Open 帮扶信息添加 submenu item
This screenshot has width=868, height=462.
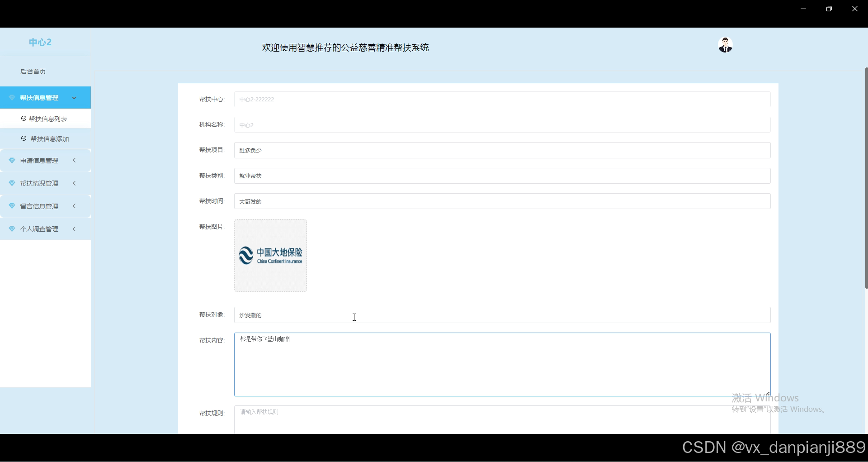(45, 139)
